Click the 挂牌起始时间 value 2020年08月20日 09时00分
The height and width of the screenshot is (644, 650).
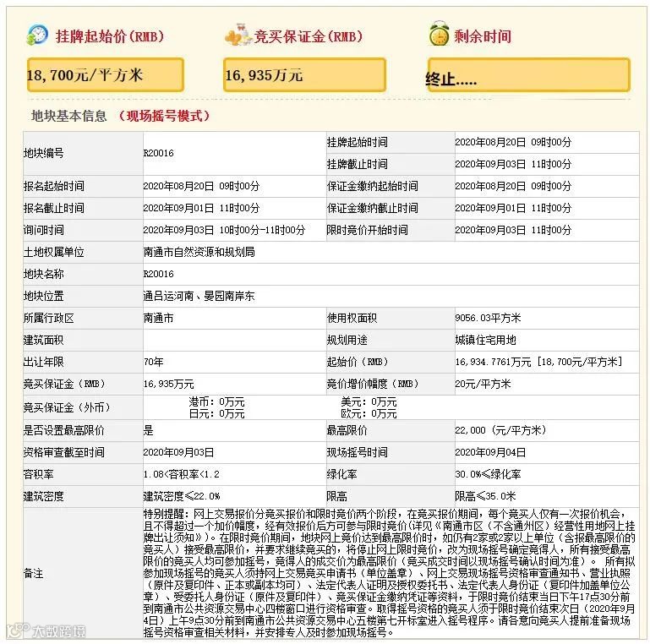click(x=513, y=142)
